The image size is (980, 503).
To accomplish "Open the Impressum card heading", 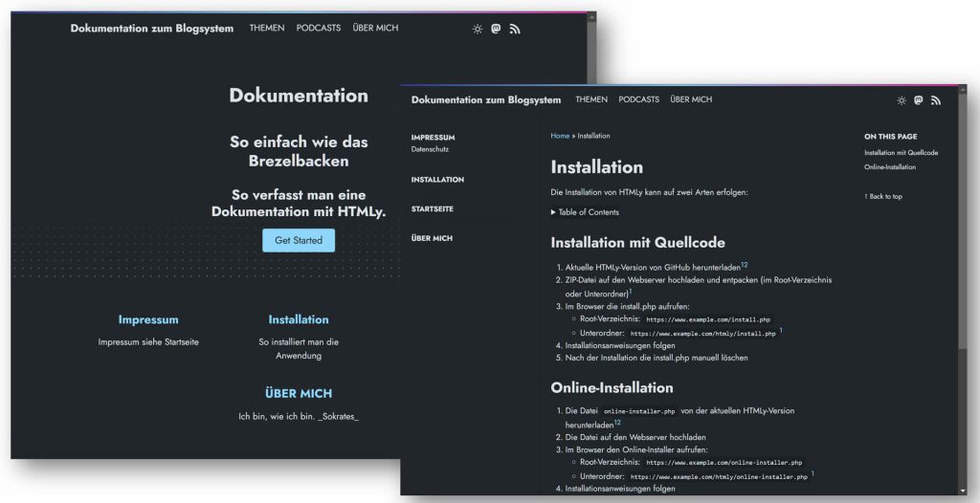I will coord(148,319).
